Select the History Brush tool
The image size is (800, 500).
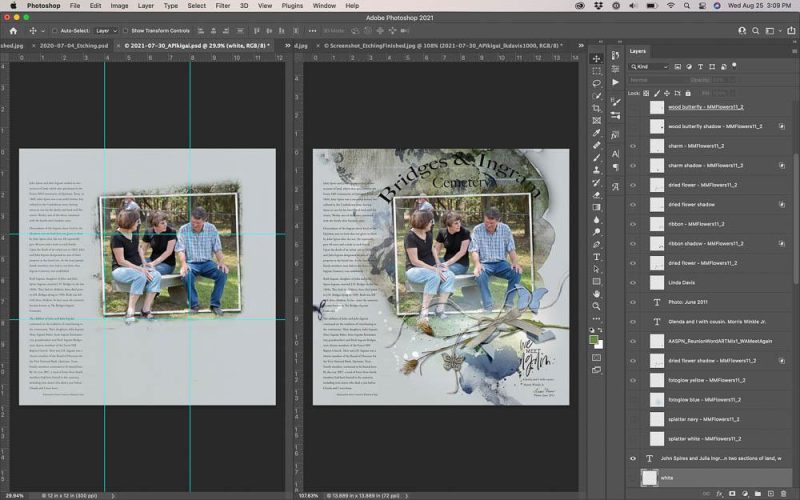coord(596,182)
